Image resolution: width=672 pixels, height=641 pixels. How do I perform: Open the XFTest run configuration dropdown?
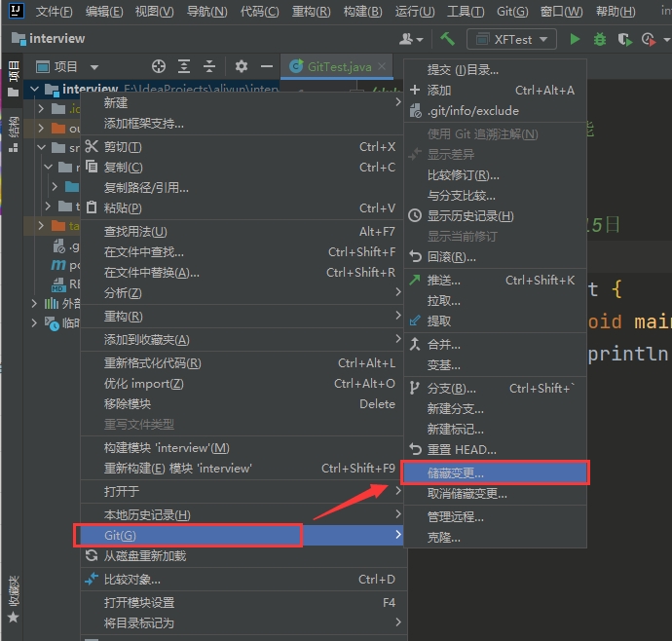tap(511, 39)
